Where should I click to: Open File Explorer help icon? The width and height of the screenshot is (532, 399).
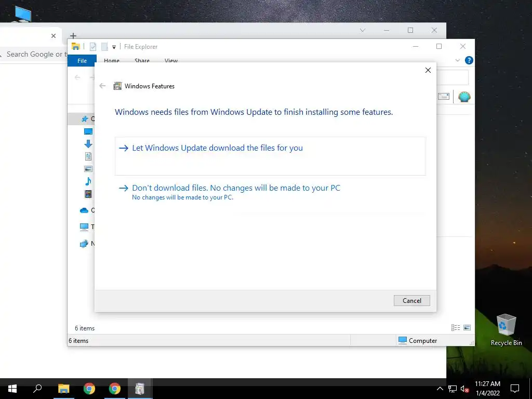[x=469, y=60]
